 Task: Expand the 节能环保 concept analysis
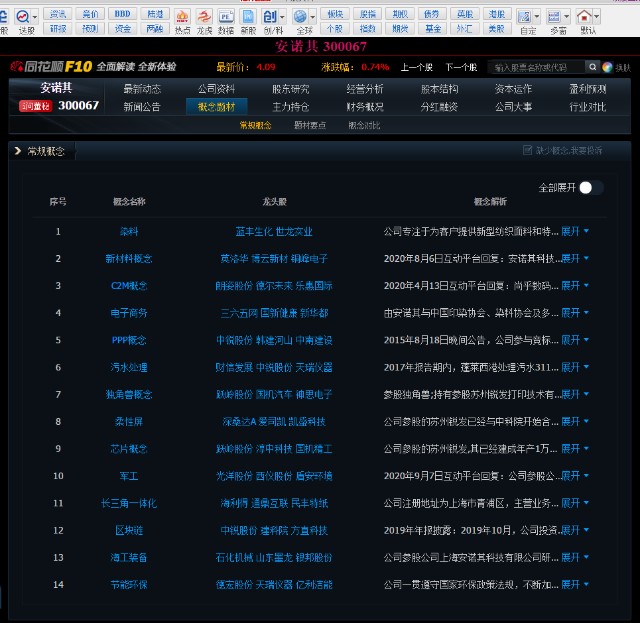575,584
